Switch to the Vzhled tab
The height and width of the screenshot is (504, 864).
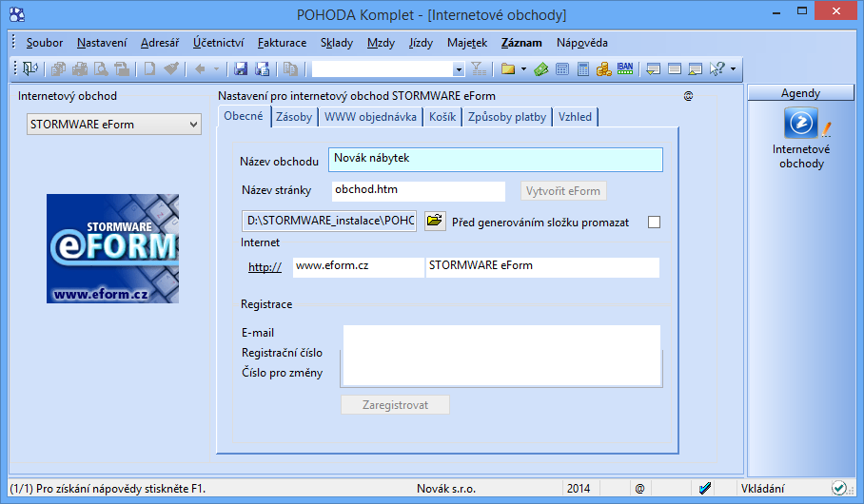pyautogui.click(x=576, y=117)
